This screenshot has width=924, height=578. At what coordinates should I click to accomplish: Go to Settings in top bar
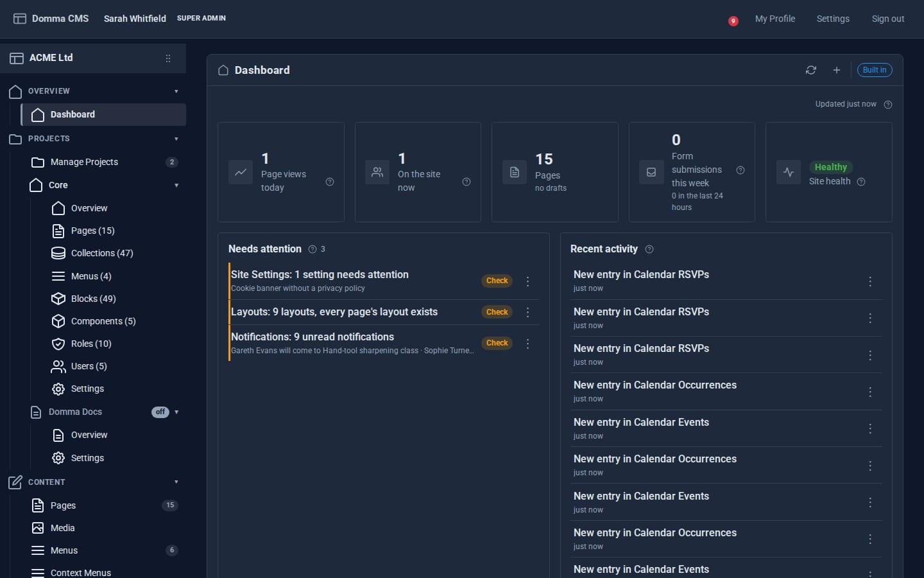pos(833,19)
